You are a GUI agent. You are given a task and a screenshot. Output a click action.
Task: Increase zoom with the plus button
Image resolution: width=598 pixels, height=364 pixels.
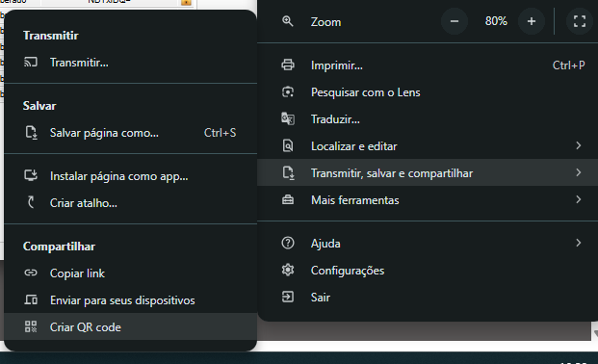point(532,21)
